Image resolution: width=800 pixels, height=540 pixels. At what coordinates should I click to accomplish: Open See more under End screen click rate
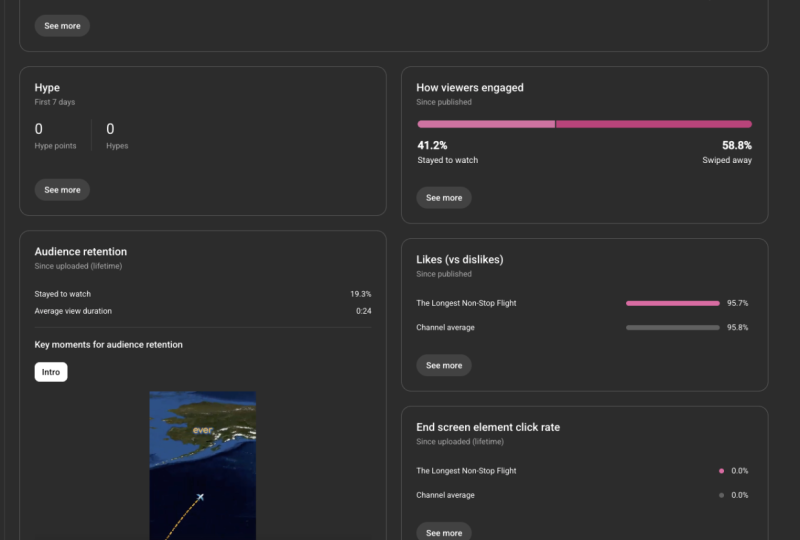click(x=444, y=532)
